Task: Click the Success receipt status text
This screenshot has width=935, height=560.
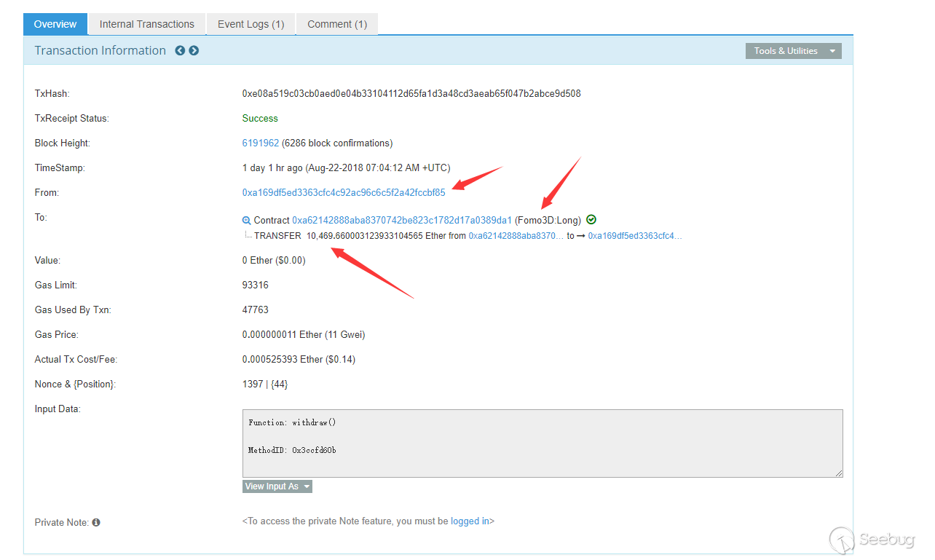Action: (x=260, y=119)
